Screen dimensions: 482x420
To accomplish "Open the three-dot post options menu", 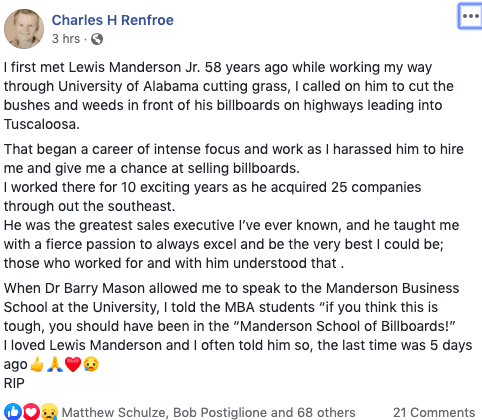I will (x=470, y=16).
